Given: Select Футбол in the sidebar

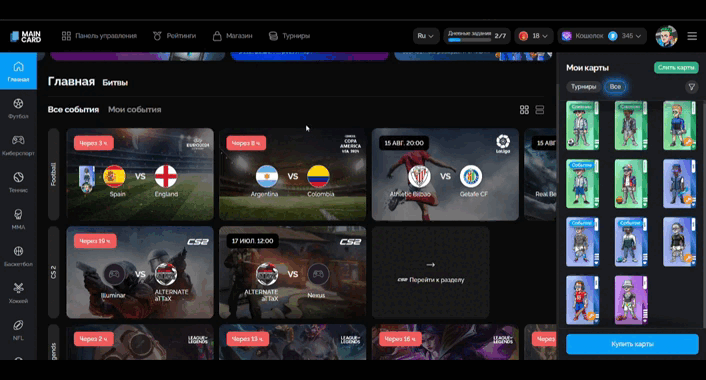Looking at the screenshot, I should [18, 109].
